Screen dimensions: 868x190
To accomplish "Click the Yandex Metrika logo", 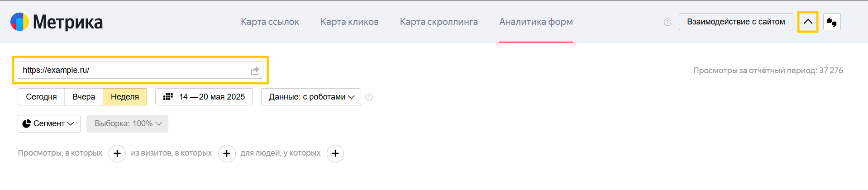I will (57, 22).
